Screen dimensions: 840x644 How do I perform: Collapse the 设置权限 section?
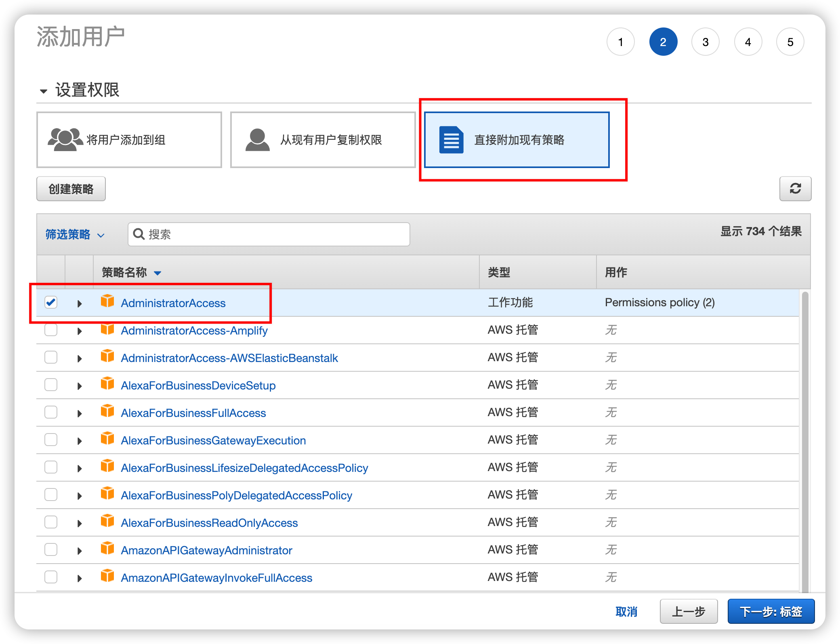point(44,91)
